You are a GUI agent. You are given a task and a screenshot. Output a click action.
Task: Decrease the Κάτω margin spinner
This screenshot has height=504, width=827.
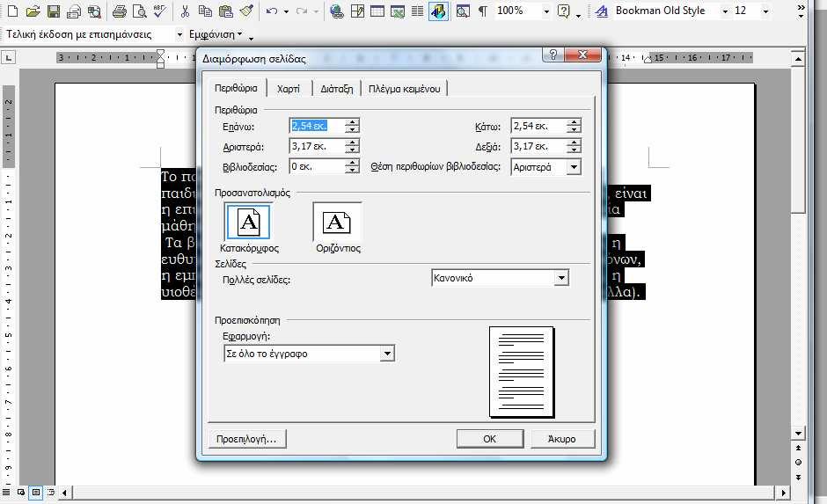tap(574, 129)
